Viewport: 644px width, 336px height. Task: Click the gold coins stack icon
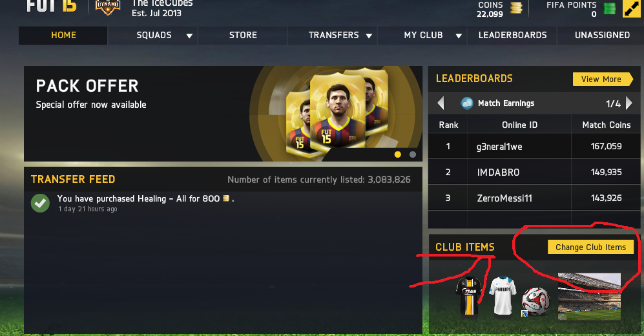pyautogui.click(x=516, y=8)
